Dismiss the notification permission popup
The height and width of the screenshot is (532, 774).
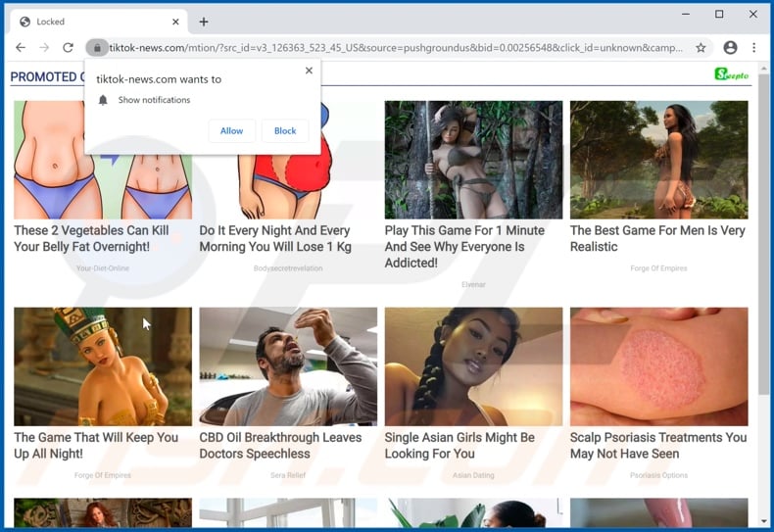[x=309, y=71]
